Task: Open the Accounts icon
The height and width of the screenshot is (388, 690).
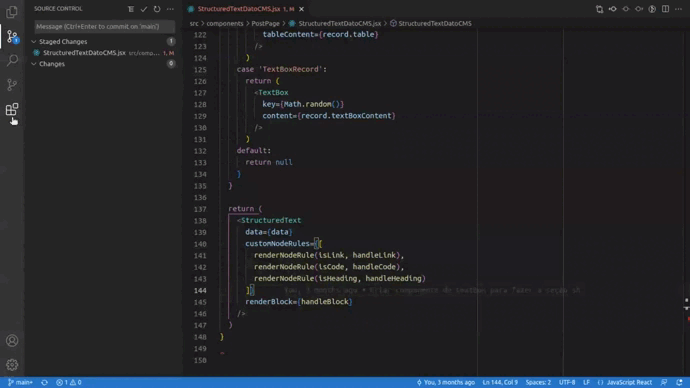Action: [12, 340]
